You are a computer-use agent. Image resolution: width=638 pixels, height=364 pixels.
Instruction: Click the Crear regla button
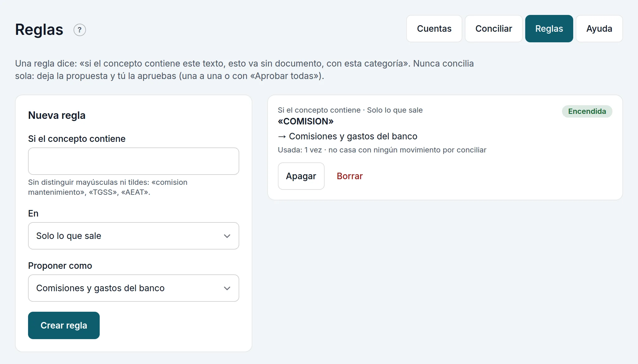64,325
